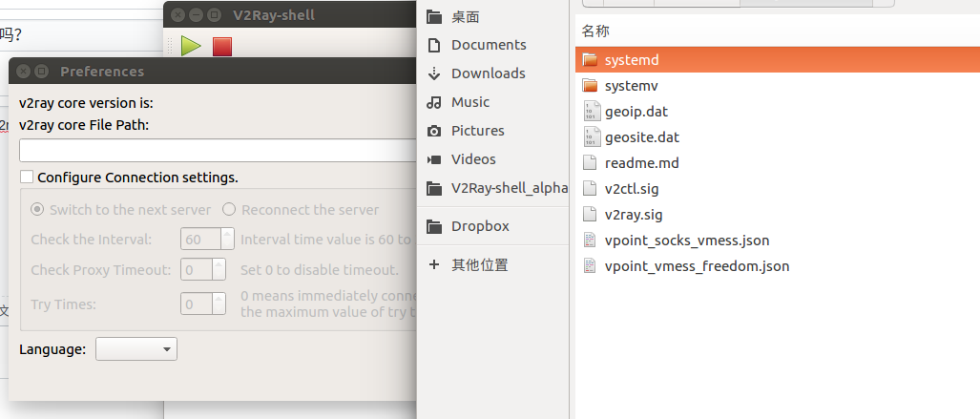Select the v2ctl.sig file icon

(x=590, y=189)
